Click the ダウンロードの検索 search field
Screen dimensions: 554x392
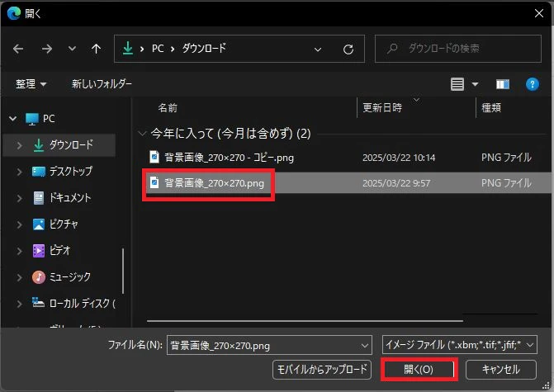pos(458,49)
